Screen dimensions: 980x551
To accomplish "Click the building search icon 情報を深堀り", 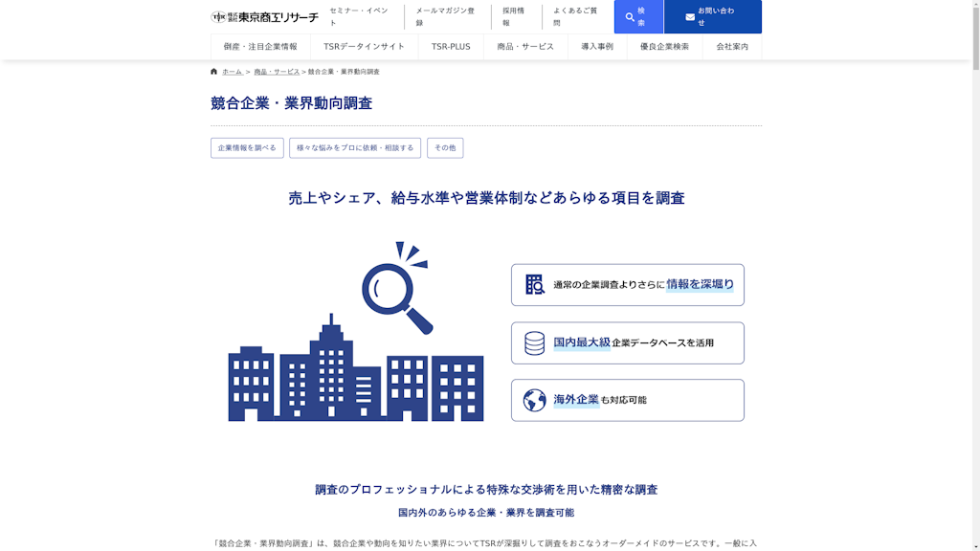I will pos(534,285).
